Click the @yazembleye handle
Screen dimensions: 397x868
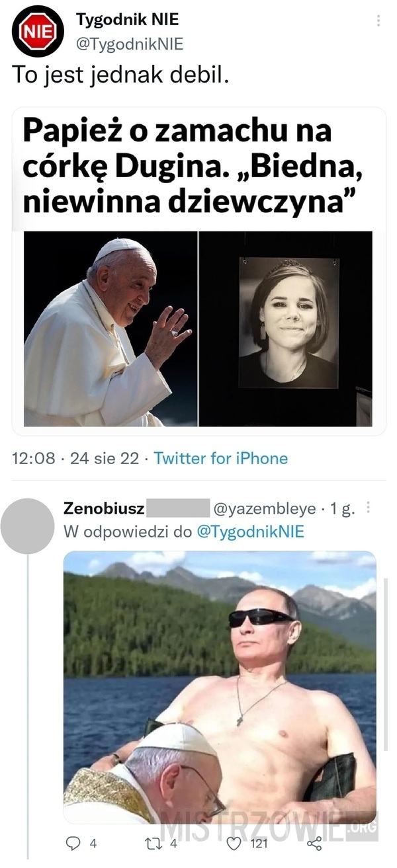(264, 509)
